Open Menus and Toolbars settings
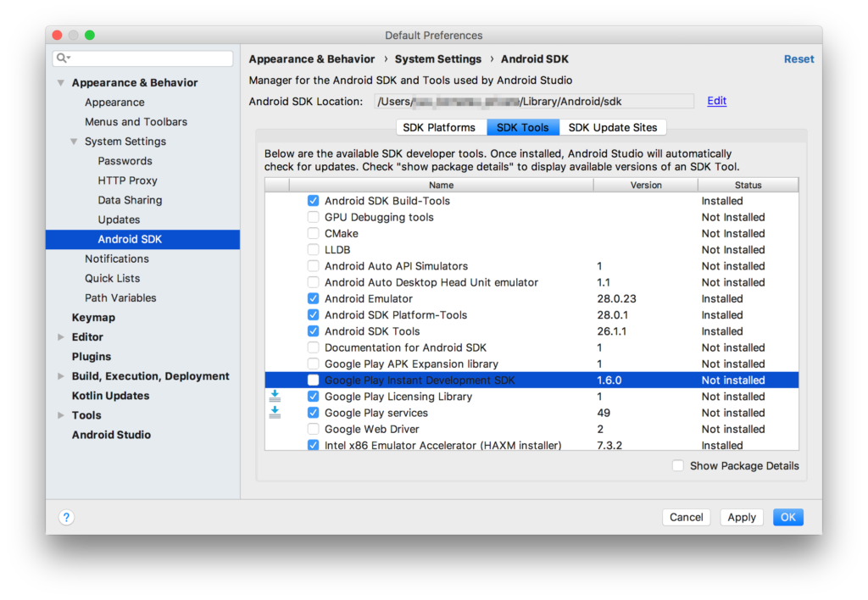Viewport: 868px width, 600px height. 136,122
